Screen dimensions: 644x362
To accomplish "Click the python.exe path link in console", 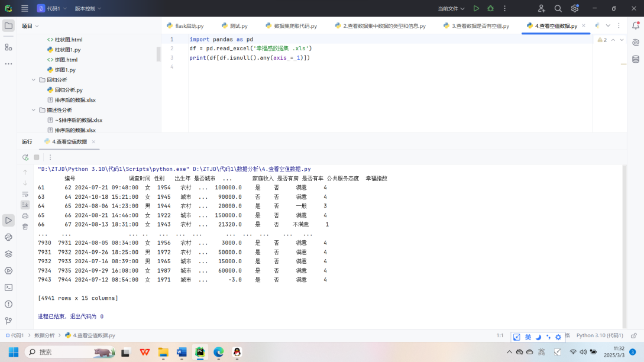I will [x=114, y=169].
